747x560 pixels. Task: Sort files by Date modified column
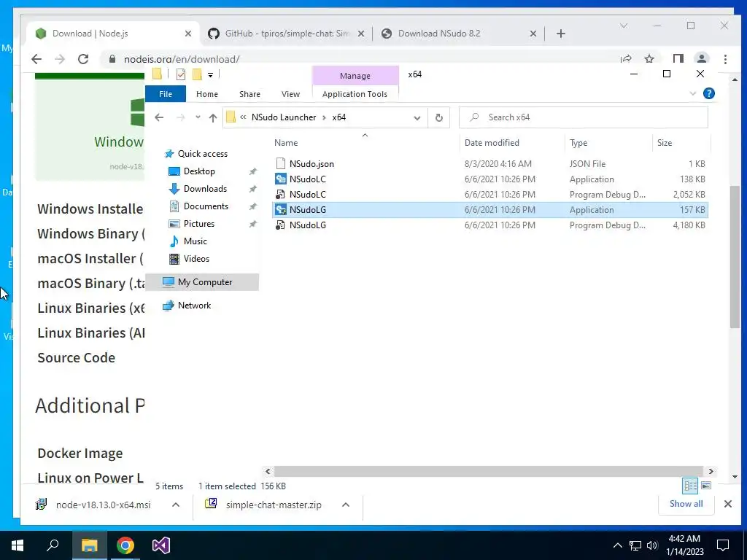[492, 142]
